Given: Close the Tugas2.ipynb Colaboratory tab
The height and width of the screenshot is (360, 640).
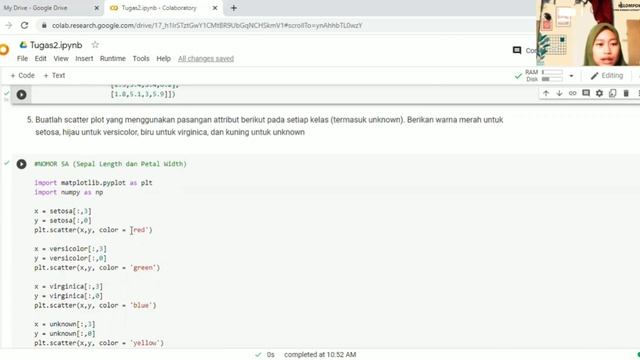Looking at the screenshot, I should 215,8.
